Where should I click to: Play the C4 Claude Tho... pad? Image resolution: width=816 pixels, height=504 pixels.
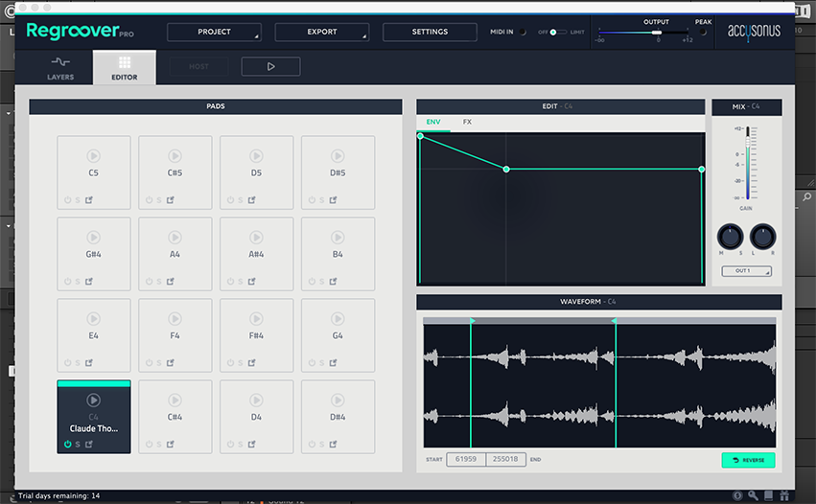pyautogui.click(x=94, y=400)
